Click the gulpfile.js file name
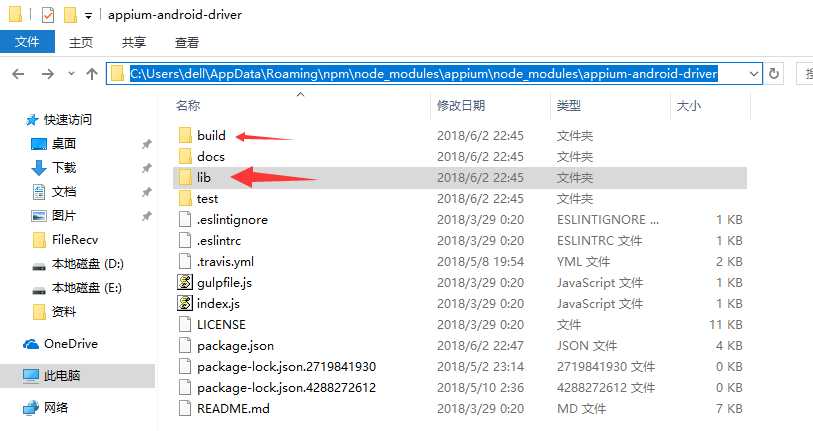 tap(225, 283)
